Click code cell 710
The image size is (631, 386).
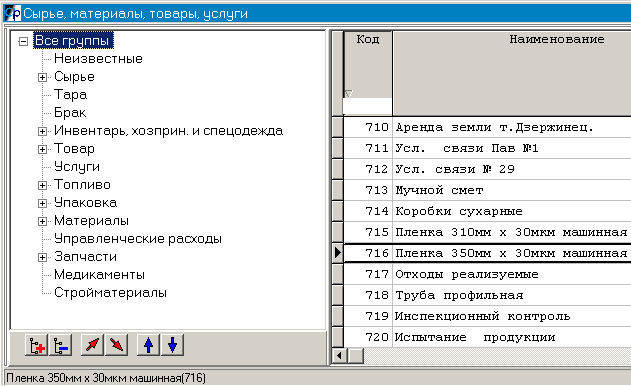coord(368,128)
